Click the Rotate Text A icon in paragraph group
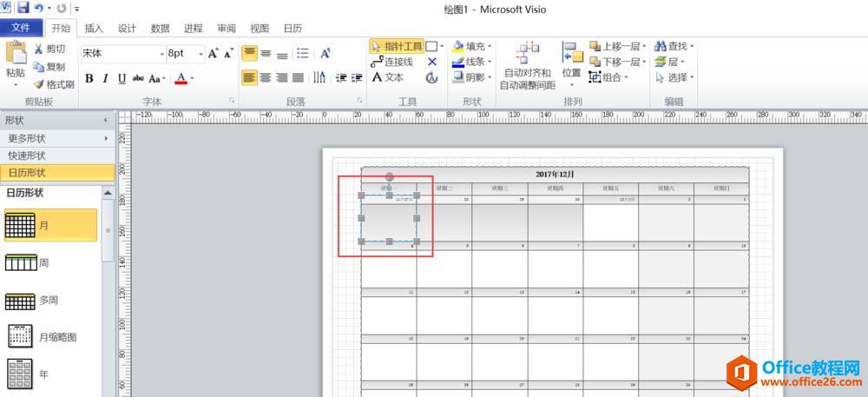The image size is (868, 397). pos(325,53)
